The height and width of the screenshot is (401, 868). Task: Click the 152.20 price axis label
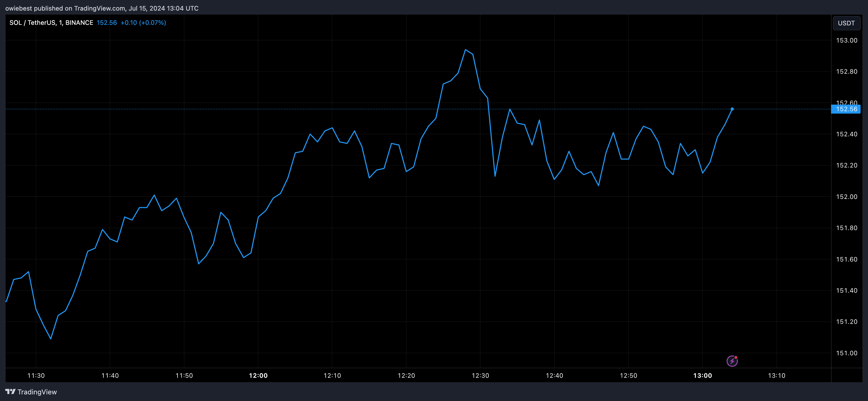pyautogui.click(x=846, y=165)
